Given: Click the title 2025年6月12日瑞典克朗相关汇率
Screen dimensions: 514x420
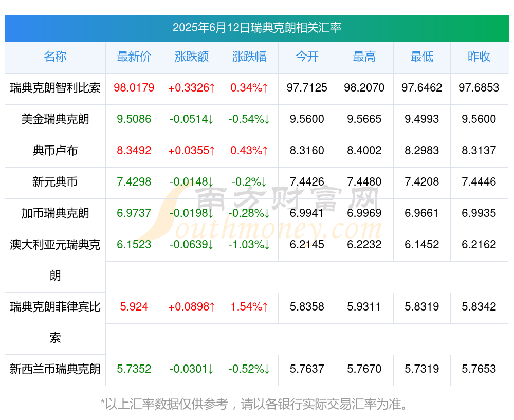Looking at the screenshot, I should pyautogui.click(x=257, y=28).
